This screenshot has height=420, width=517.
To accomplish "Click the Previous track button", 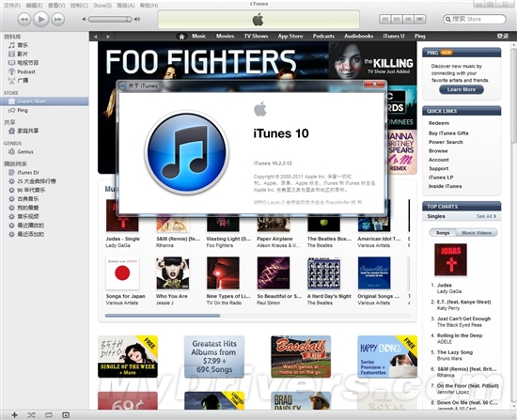I will [x=24, y=19].
